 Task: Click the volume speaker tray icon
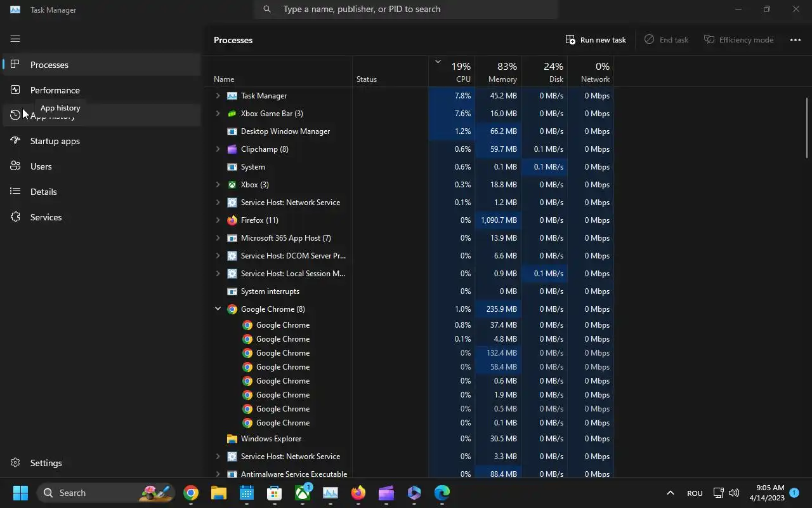(x=734, y=493)
